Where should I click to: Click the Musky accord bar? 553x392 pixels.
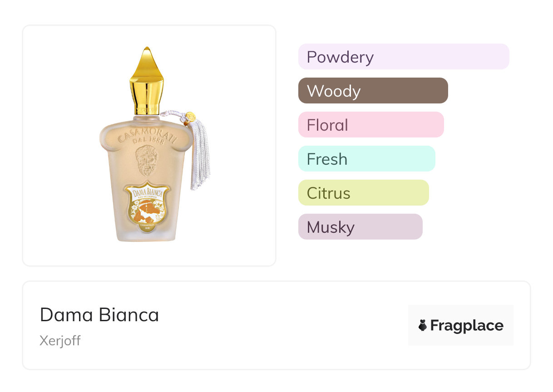point(360,227)
